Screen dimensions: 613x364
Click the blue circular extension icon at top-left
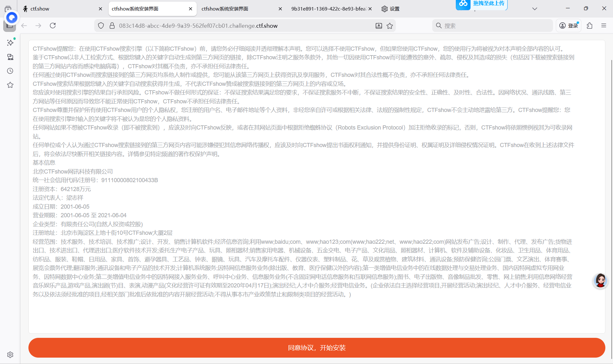point(12,18)
